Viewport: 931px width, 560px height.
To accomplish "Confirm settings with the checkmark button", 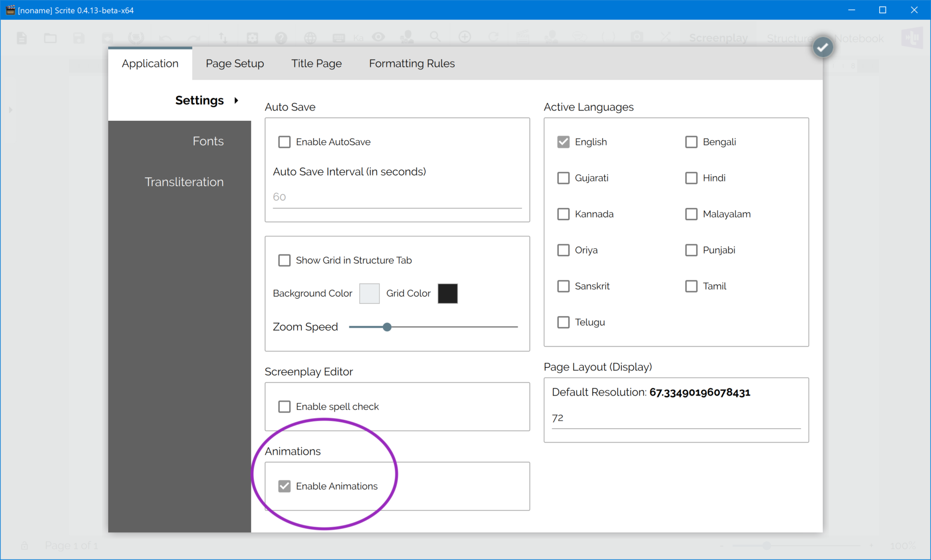I will [822, 47].
